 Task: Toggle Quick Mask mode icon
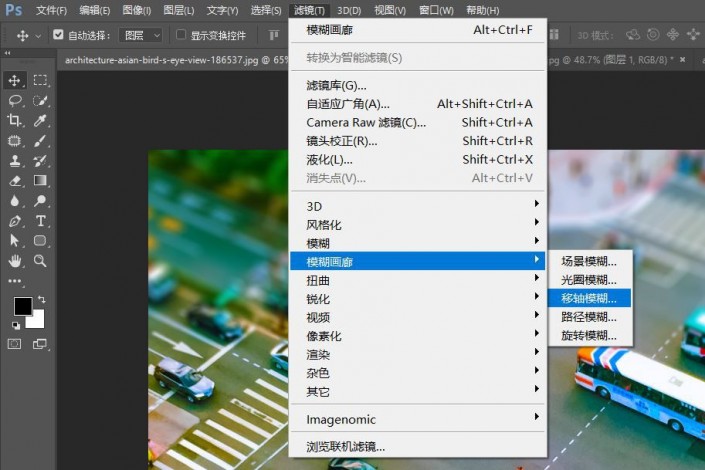pos(14,345)
